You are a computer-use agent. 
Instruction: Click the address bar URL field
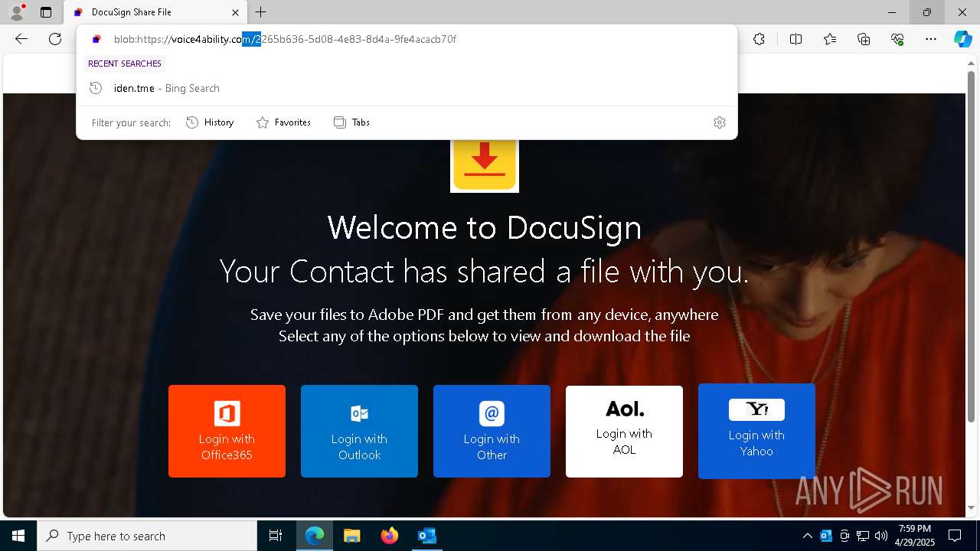click(x=407, y=39)
